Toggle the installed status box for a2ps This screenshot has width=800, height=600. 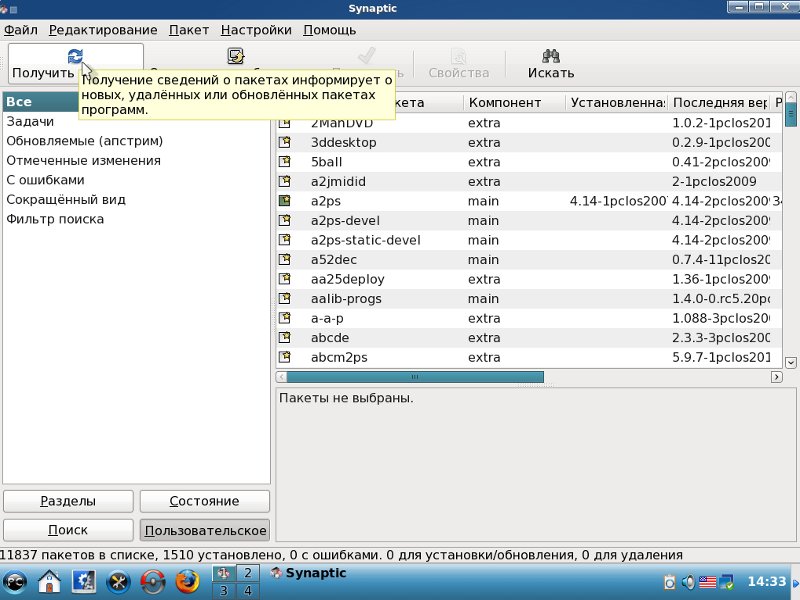pos(285,201)
